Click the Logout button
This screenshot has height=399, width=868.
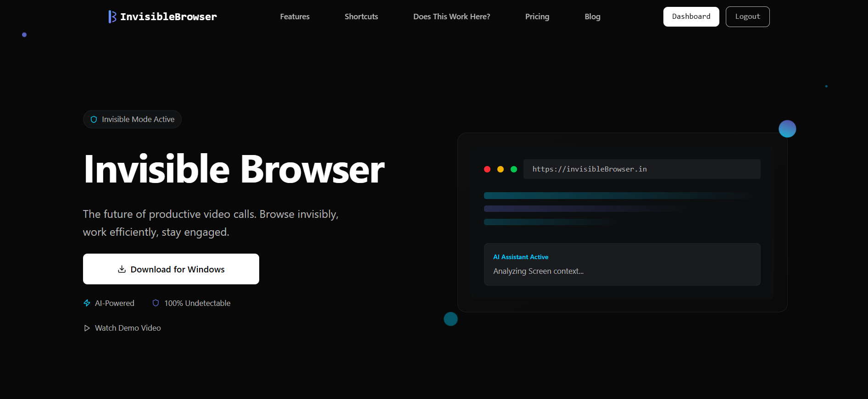(748, 17)
